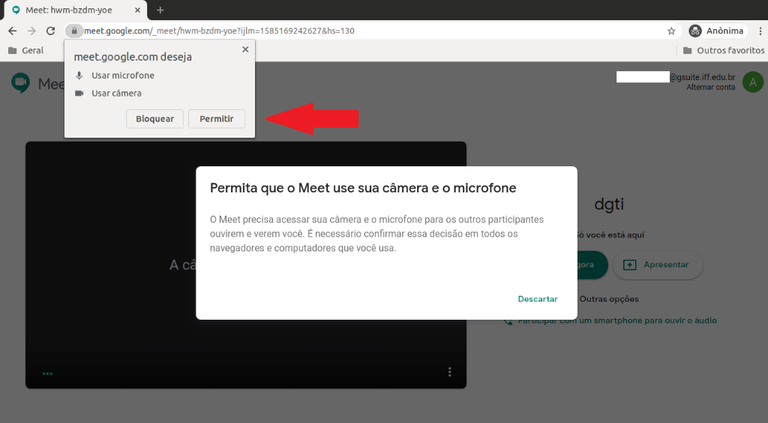Click the Alternar conta link
Image resolution: width=768 pixels, height=423 pixels.
[710, 88]
